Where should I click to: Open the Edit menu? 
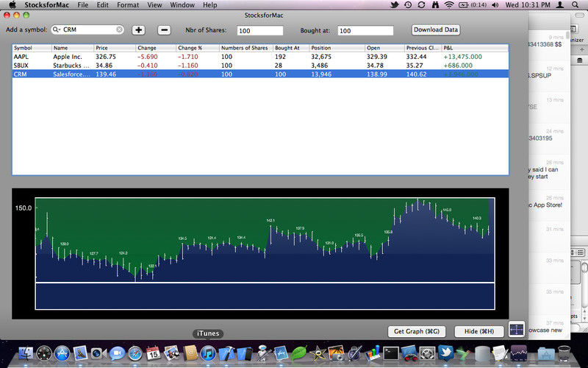102,5
